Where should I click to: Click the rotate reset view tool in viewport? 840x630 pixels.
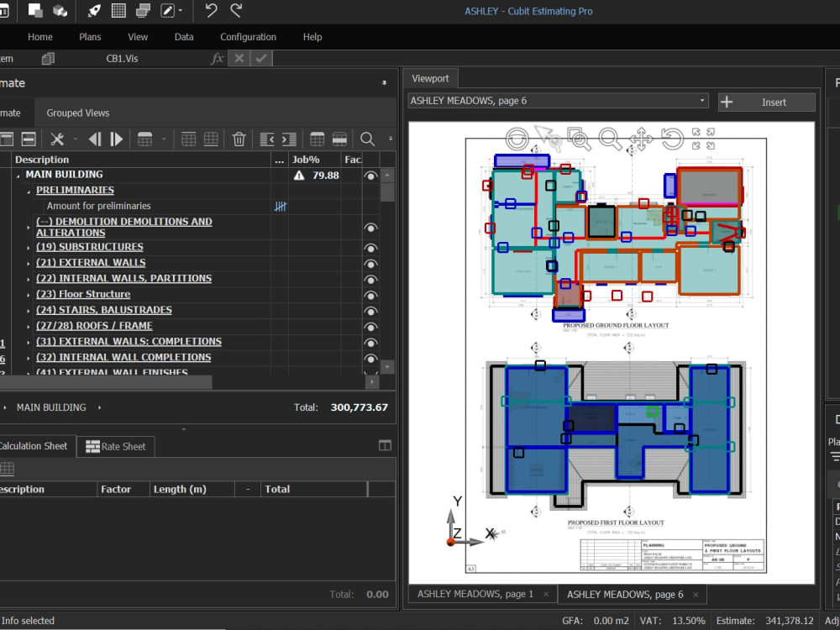point(672,139)
